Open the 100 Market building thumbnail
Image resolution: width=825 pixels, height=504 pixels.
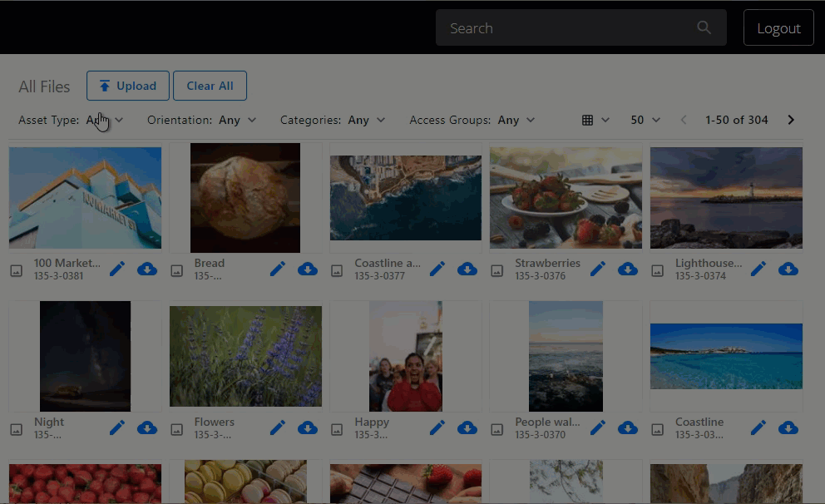tap(85, 198)
